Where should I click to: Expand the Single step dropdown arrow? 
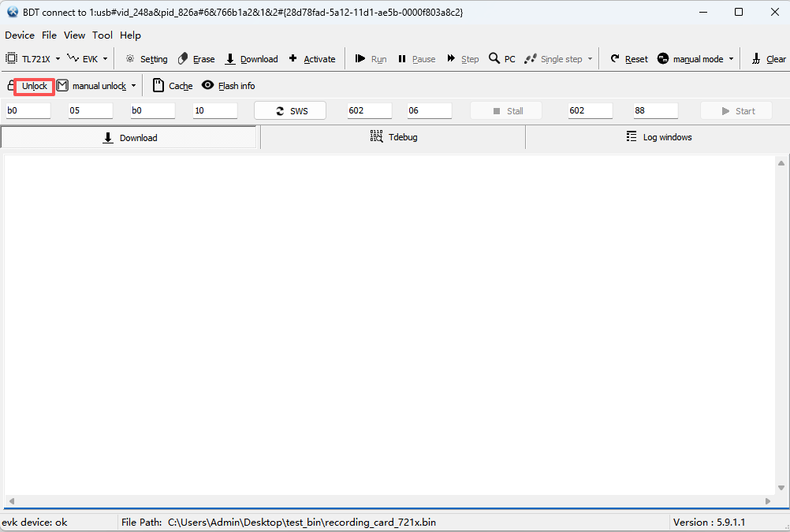[x=590, y=59]
